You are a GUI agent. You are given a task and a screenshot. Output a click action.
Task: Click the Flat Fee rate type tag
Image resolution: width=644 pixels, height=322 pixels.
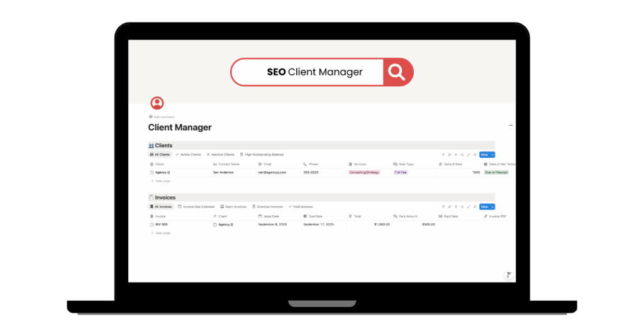(401, 172)
